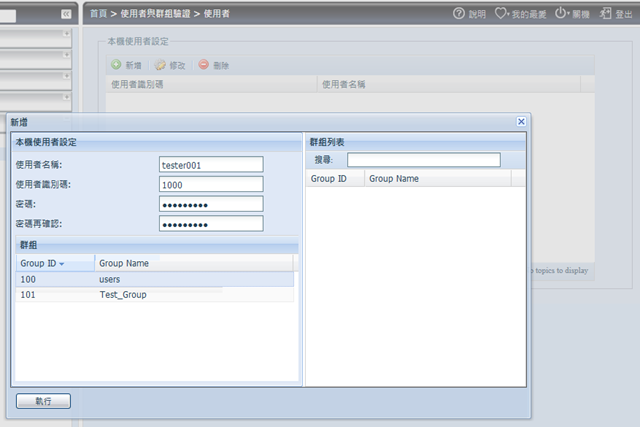Viewport: 640px width, 427px height.
Task: Click the 刪除 delete label in the toolbar
Action: click(x=221, y=65)
